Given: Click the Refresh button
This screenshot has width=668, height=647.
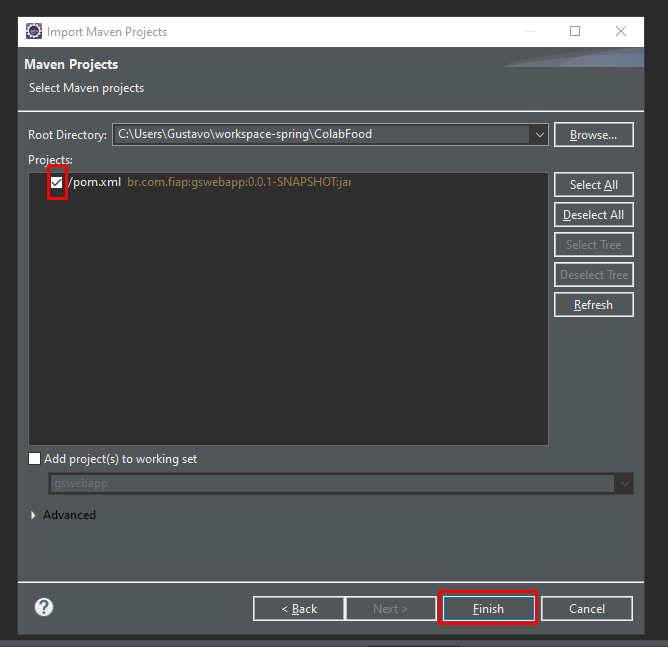Looking at the screenshot, I should click(x=593, y=305).
